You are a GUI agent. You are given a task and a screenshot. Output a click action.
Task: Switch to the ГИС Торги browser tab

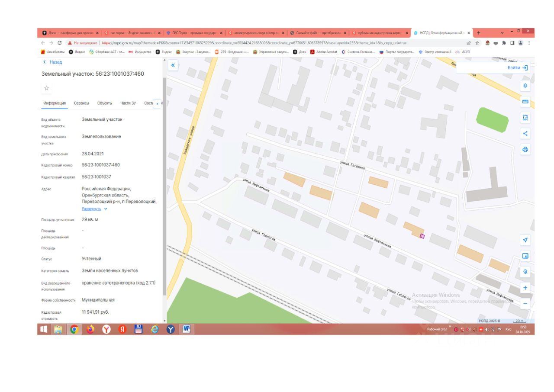tap(194, 33)
